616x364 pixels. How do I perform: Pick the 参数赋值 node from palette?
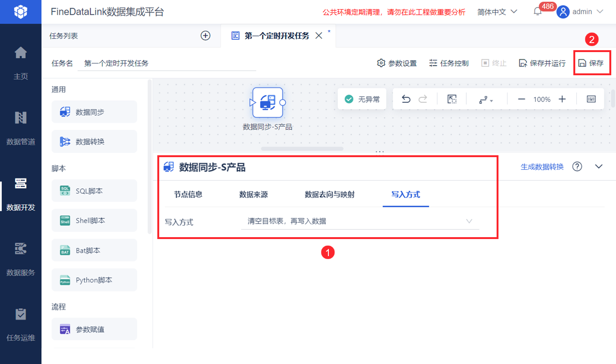94,329
